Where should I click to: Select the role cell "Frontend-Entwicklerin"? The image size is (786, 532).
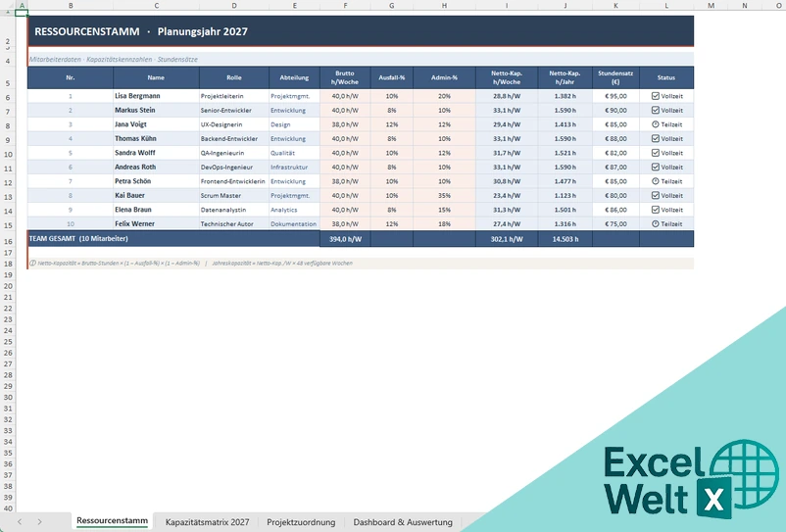[233, 181]
